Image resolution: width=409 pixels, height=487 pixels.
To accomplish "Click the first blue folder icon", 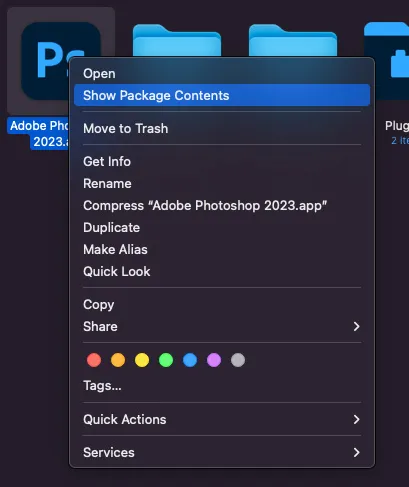I will coord(177,40).
